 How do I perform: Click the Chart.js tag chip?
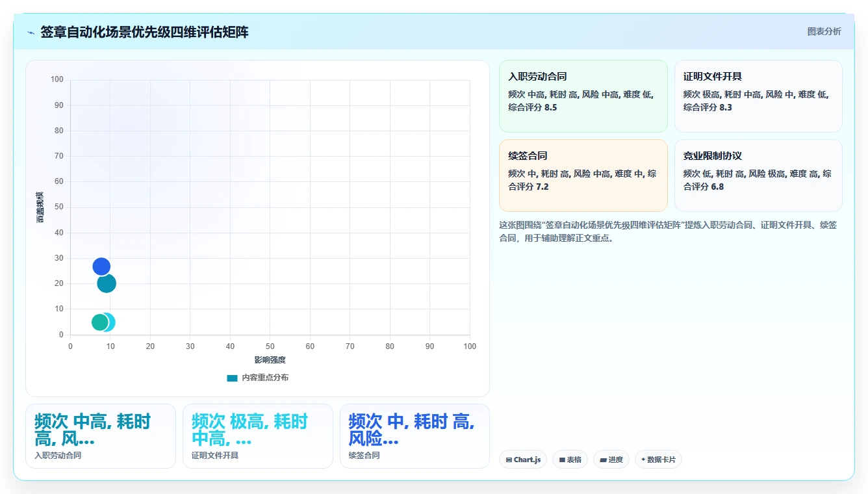(523, 460)
